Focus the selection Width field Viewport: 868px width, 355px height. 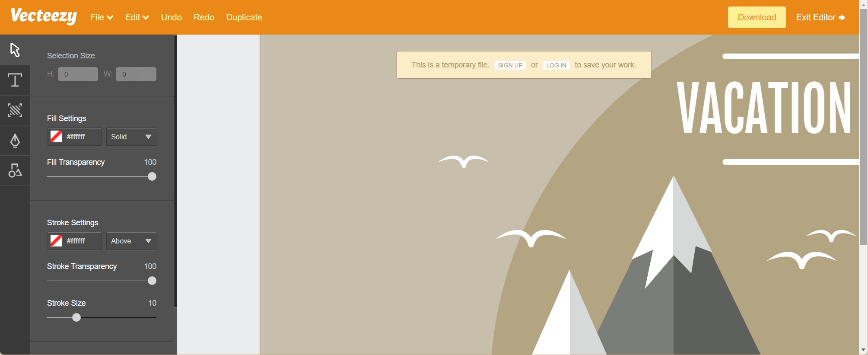[x=136, y=74]
